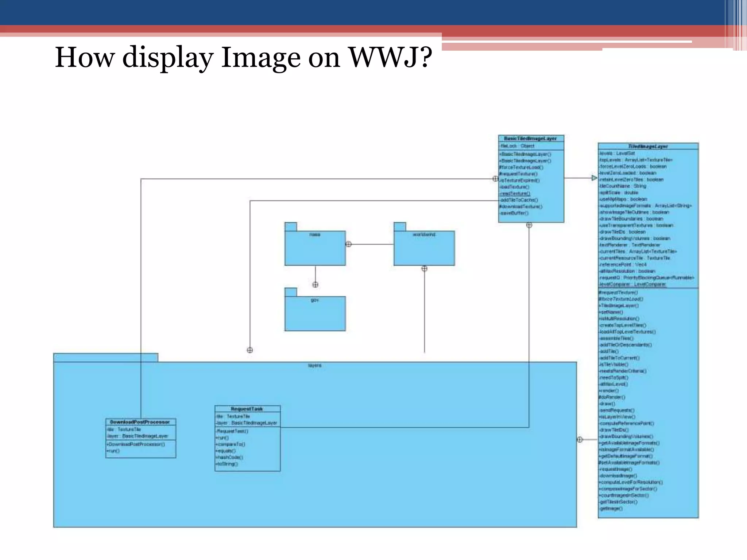Click '+run()' in DownloadPostProcessor class
The height and width of the screenshot is (560, 747).
pos(113,451)
